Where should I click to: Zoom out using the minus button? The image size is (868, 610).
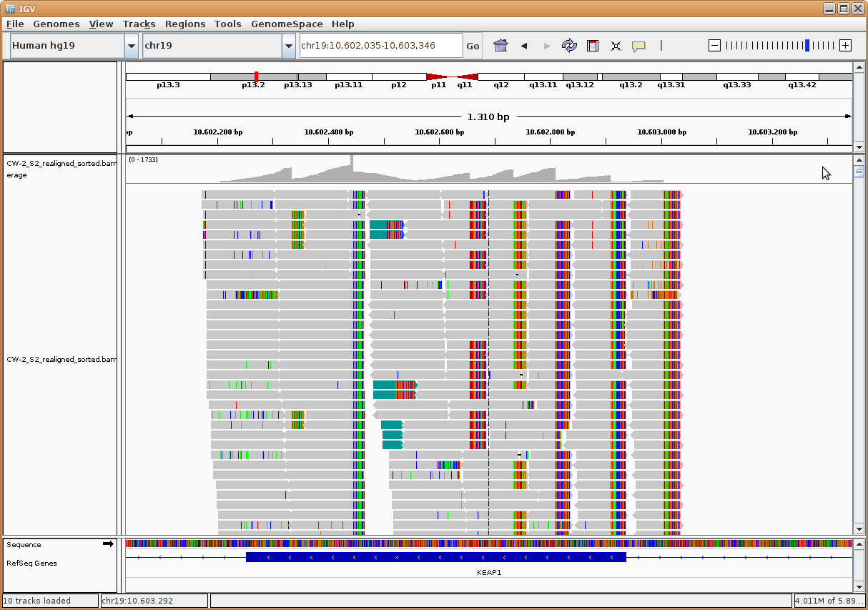coord(714,46)
